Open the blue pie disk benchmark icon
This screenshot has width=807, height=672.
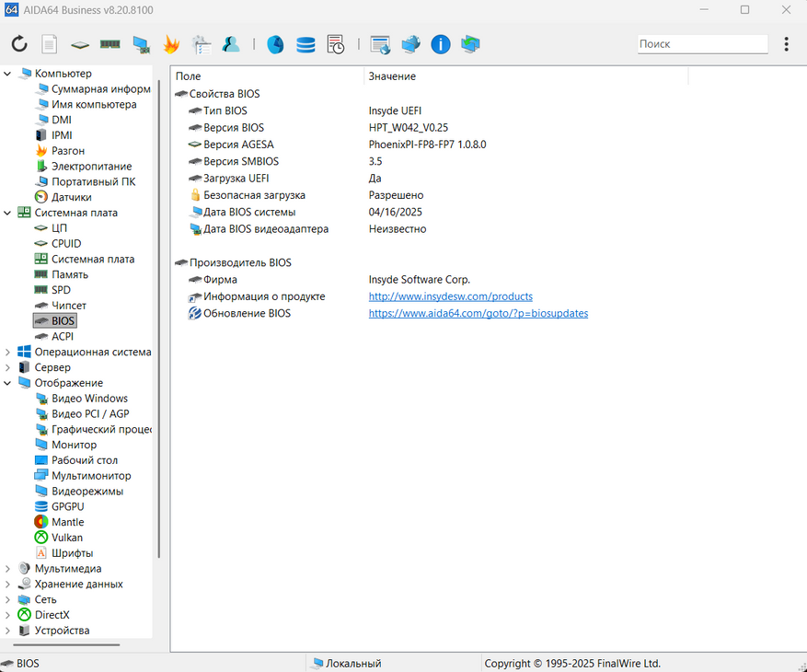point(275,44)
